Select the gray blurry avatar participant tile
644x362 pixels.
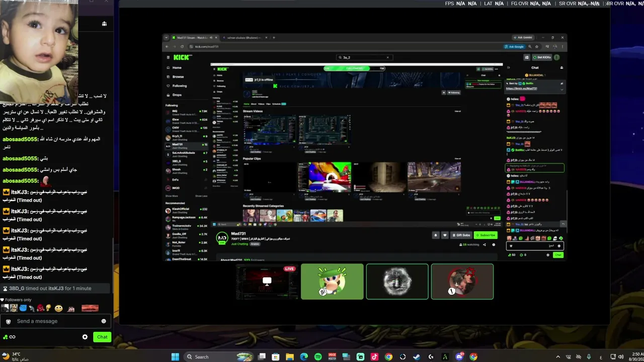[397, 282]
